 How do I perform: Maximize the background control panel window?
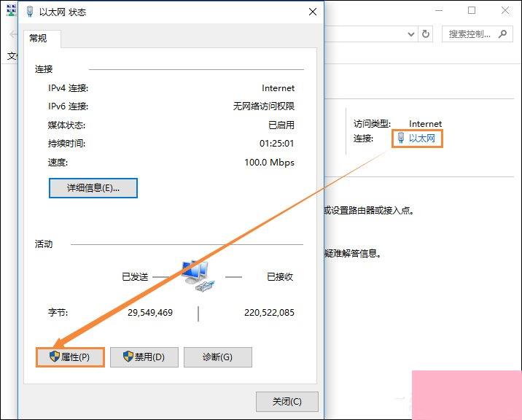coord(472,11)
